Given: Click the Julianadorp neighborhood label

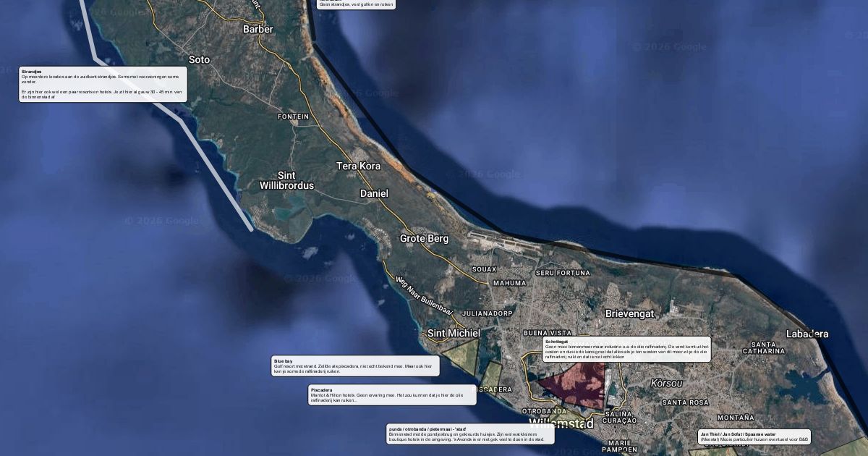Looking at the screenshot, I should coord(487,313).
